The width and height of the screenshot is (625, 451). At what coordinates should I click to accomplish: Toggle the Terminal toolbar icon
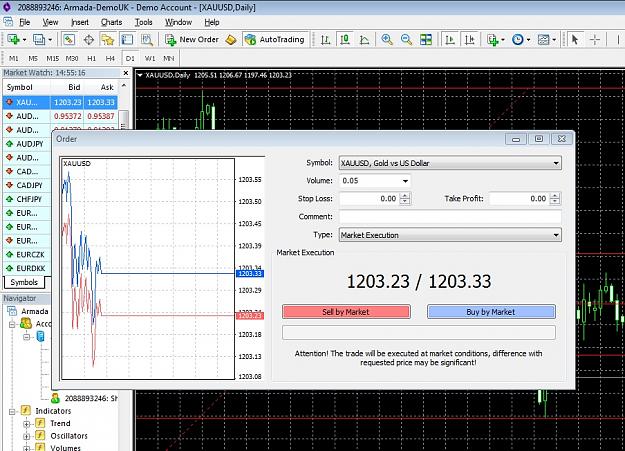[127, 39]
